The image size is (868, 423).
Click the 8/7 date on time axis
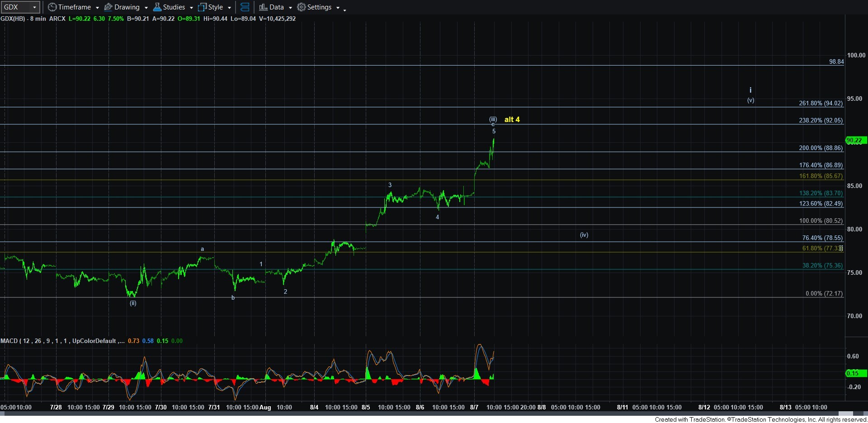tap(474, 407)
